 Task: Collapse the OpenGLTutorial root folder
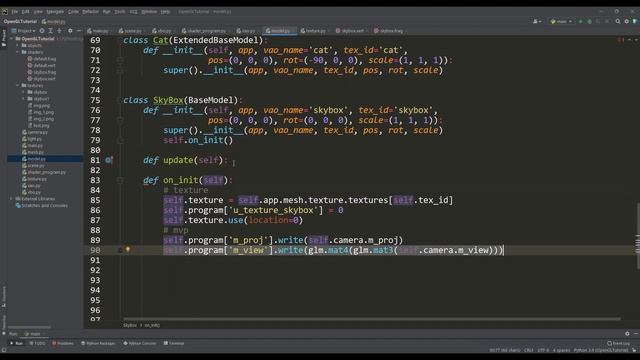pyautogui.click(x=12, y=39)
